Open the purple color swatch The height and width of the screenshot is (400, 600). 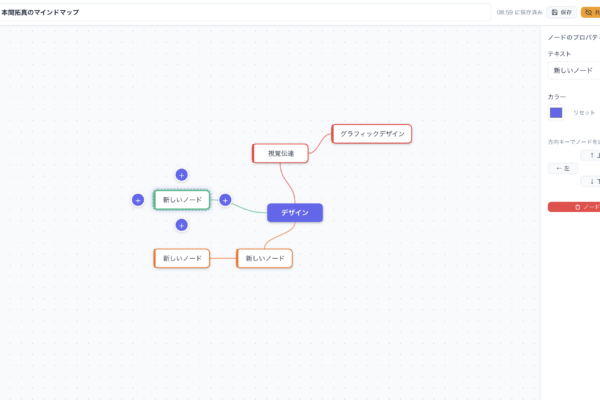556,113
